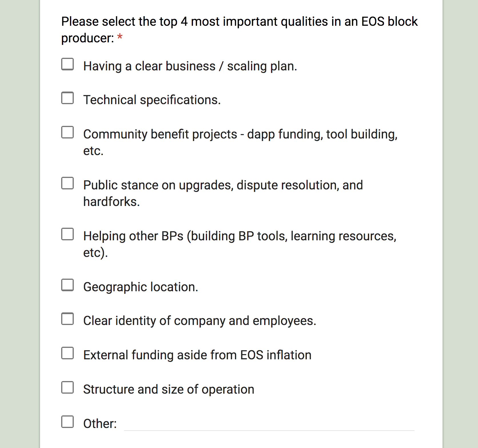Click 'Clear identity of company and employees.' text

200,321
